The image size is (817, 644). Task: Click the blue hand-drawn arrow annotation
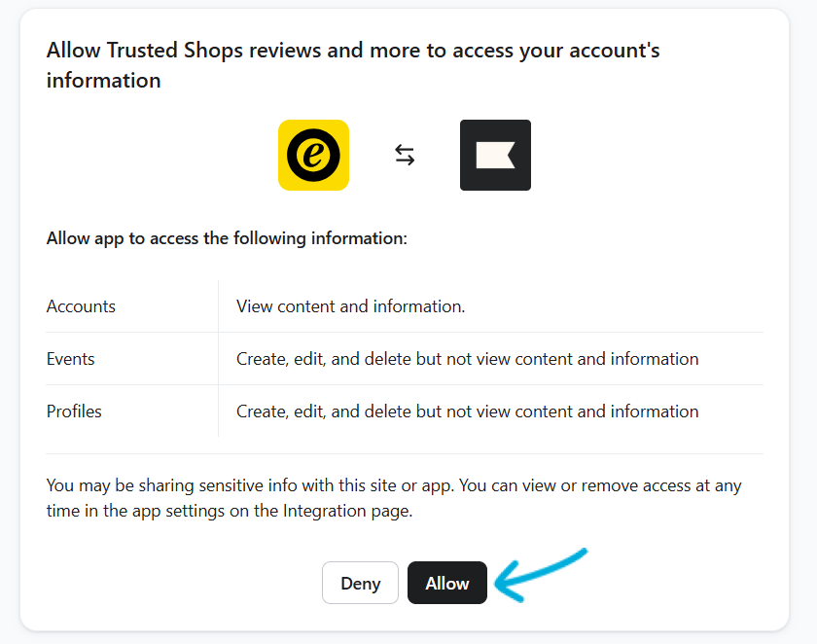[542, 573]
